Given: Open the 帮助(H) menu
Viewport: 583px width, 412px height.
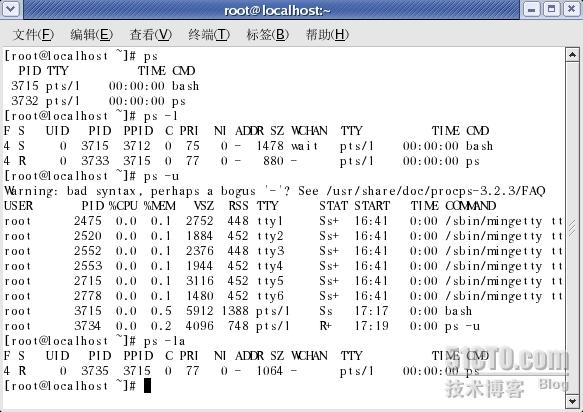Looking at the screenshot, I should pyautogui.click(x=327, y=35).
